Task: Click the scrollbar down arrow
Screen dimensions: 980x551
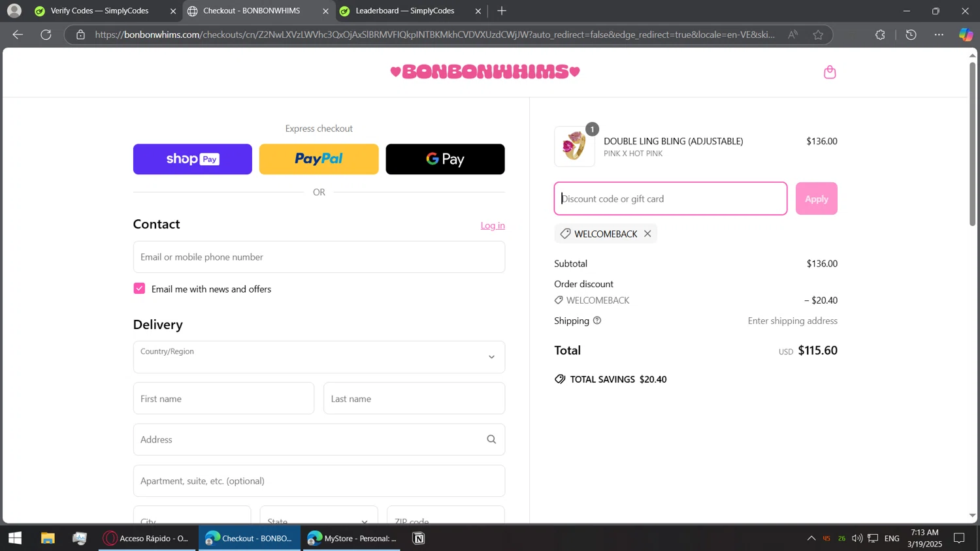Action: tap(972, 516)
